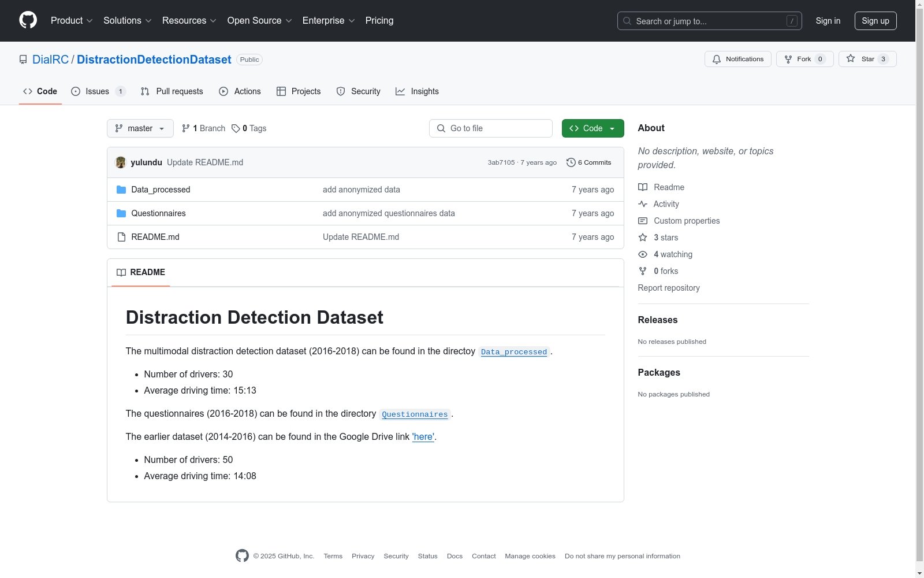The width and height of the screenshot is (924, 578).
Task: Open the Data_processed code link in README
Action: point(514,351)
